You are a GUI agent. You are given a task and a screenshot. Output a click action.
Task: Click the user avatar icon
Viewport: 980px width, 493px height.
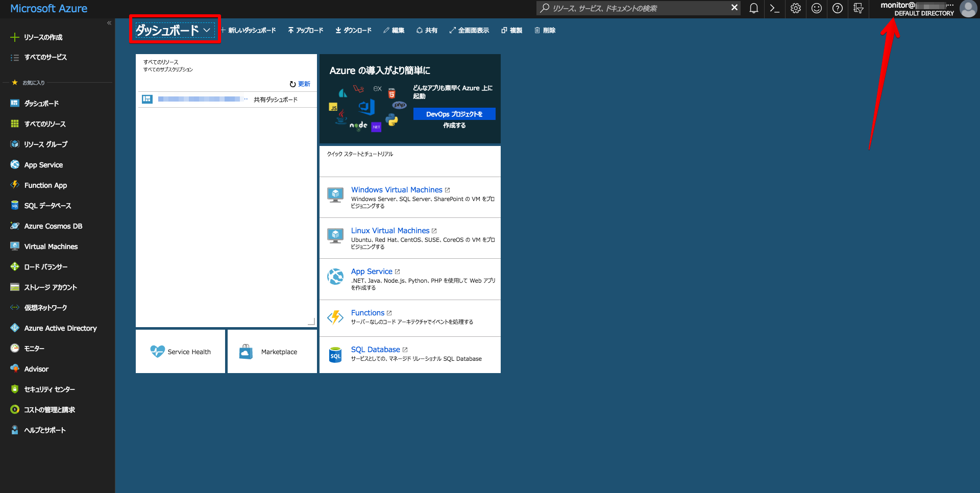click(x=968, y=9)
